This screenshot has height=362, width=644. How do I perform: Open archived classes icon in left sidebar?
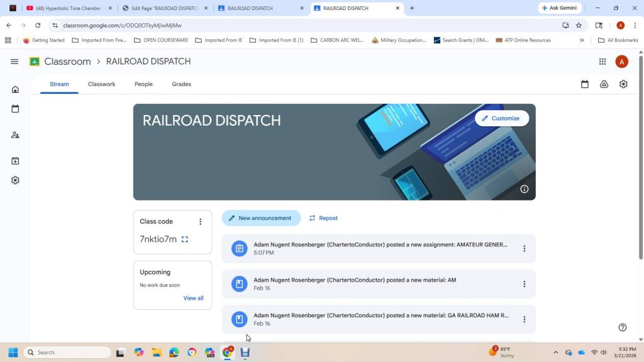point(15,161)
